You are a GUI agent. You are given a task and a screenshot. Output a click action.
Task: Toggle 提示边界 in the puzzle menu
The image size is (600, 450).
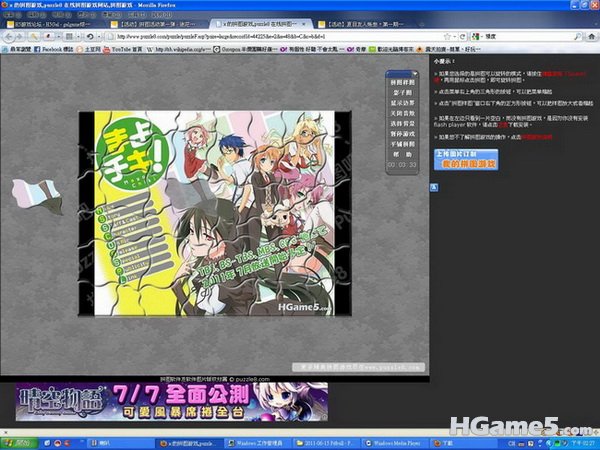(403, 102)
